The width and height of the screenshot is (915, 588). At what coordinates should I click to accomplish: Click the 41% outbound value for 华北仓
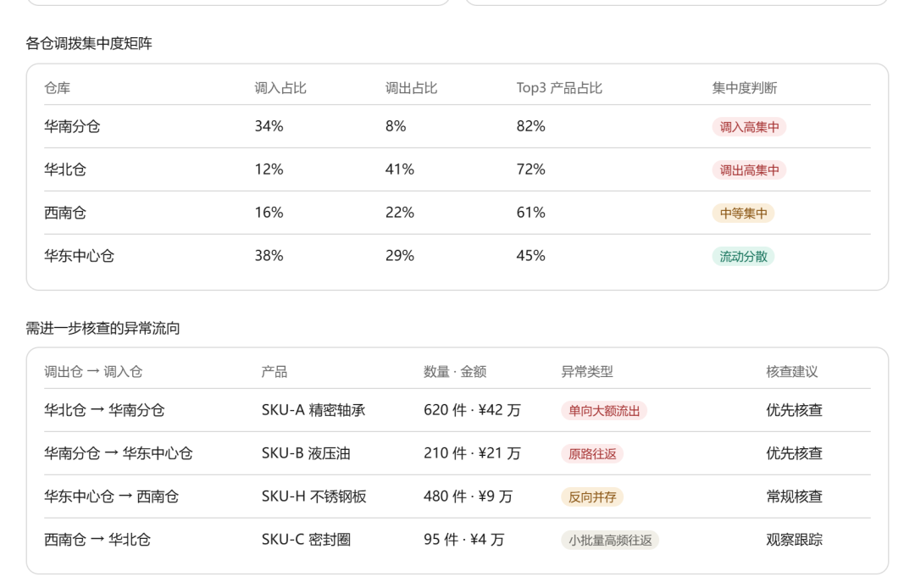pyautogui.click(x=400, y=169)
